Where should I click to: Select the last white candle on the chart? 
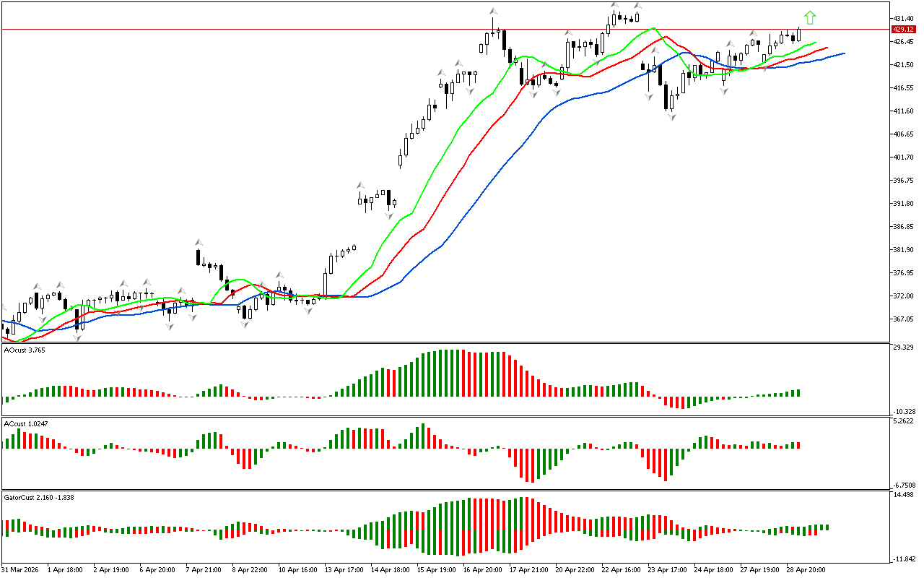coord(799,35)
